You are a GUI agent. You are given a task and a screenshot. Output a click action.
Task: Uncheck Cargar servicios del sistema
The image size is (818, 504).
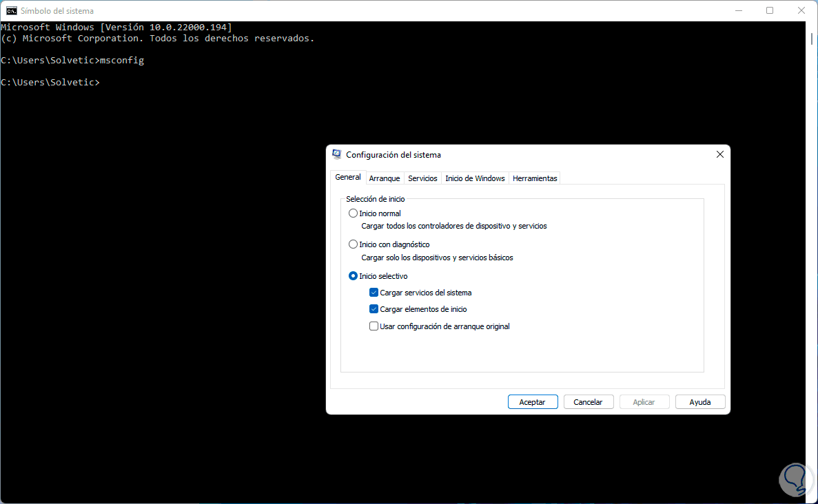pos(374,293)
